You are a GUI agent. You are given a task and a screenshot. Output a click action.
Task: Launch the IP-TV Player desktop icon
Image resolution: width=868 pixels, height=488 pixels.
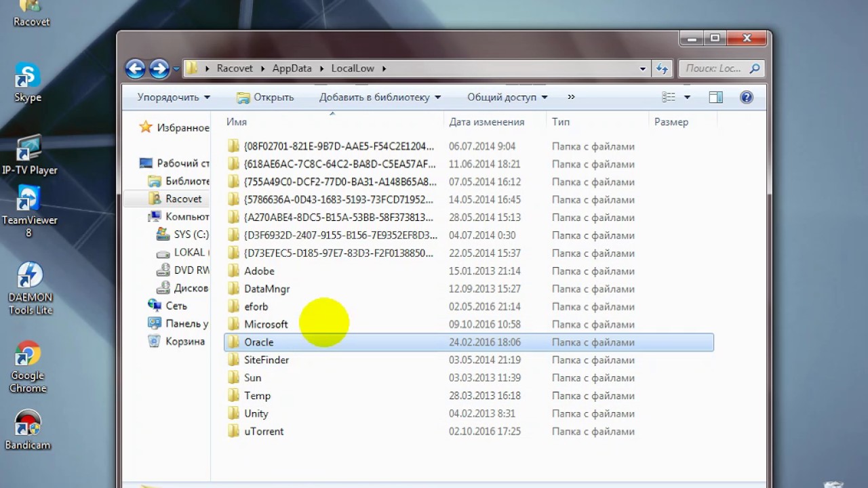tap(30, 155)
